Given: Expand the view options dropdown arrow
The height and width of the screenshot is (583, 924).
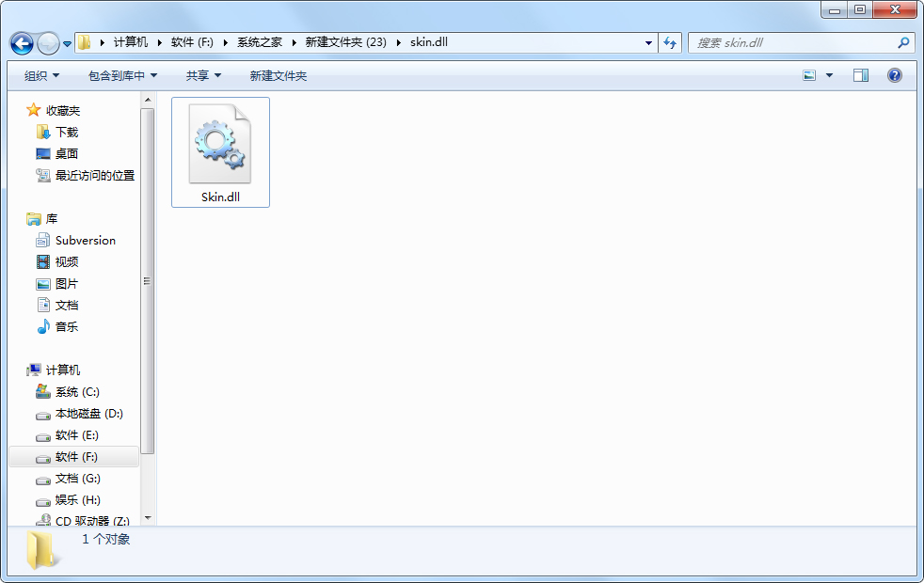Looking at the screenshot, I should coord(829,75).
